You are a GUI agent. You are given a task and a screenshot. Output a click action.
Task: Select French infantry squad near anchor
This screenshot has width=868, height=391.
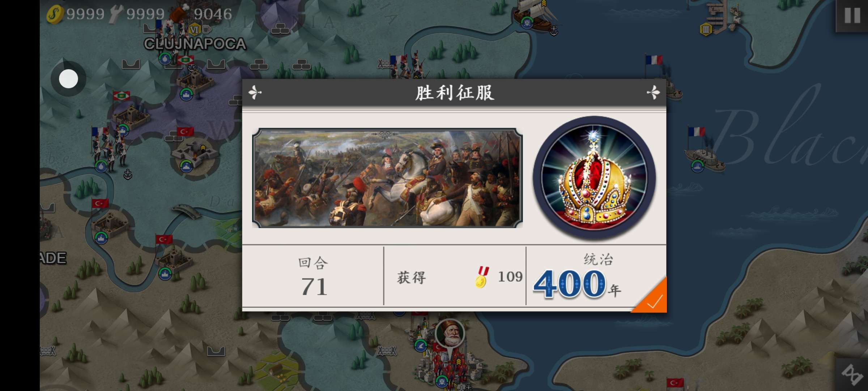pyautogui.click(x=109, y=148)
